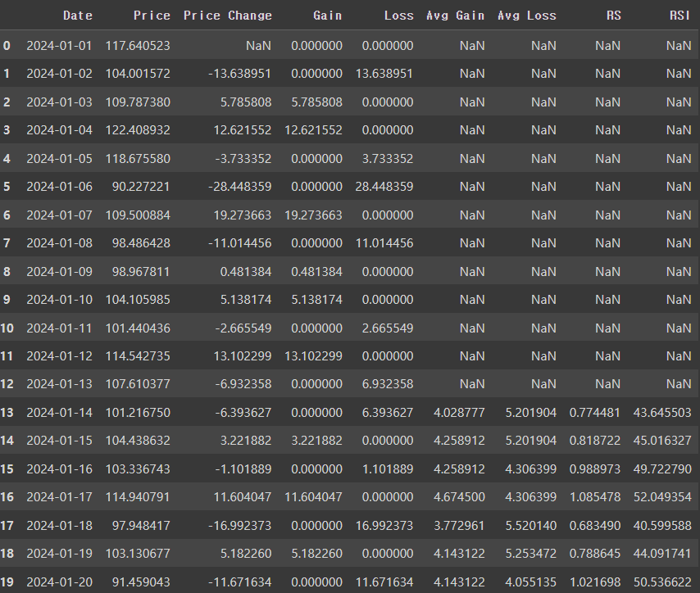Select date cell 2024-01-03
The width and height of the screenshot is (700, 593).
coord(59,102)
